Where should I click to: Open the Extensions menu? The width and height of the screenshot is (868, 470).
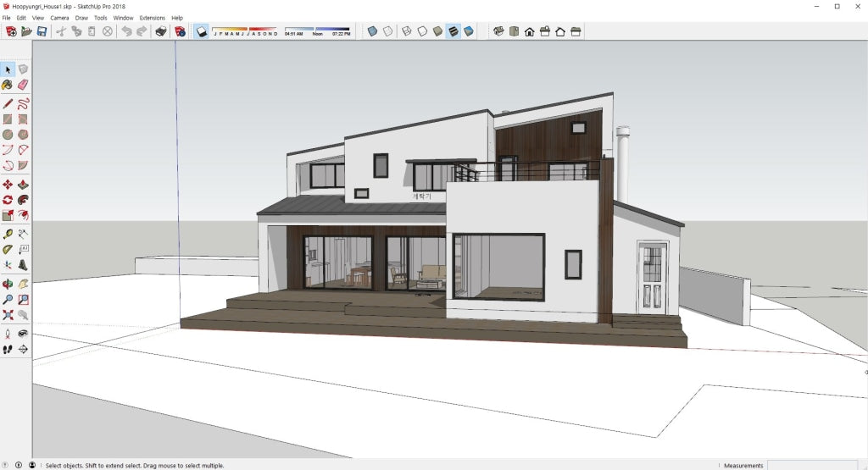(153, 18)
